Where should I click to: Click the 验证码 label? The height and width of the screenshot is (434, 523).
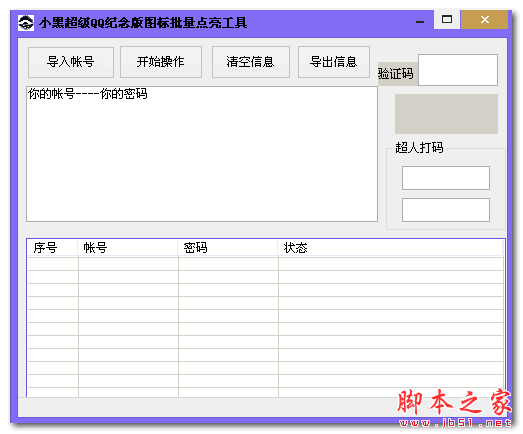(396, 73)
